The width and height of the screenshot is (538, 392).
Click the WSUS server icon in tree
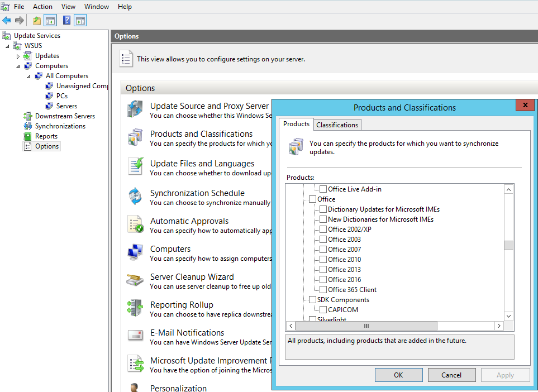17,46
